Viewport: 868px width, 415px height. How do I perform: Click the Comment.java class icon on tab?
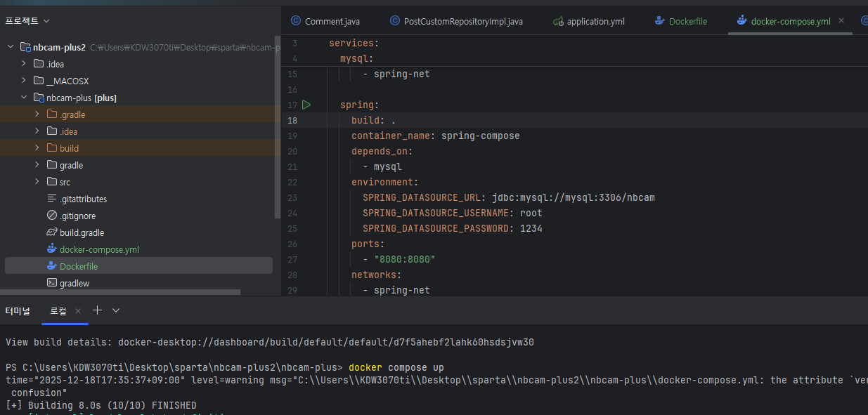295,21
